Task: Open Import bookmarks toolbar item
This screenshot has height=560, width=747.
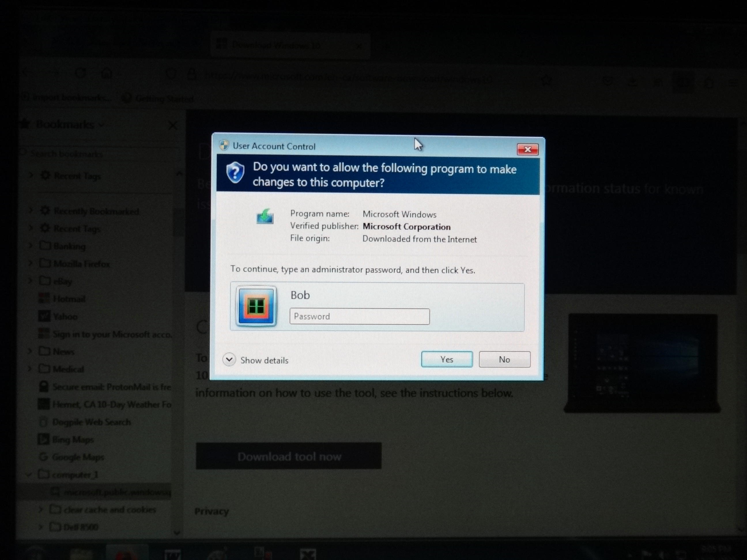Action: click(x=66, y=98)
